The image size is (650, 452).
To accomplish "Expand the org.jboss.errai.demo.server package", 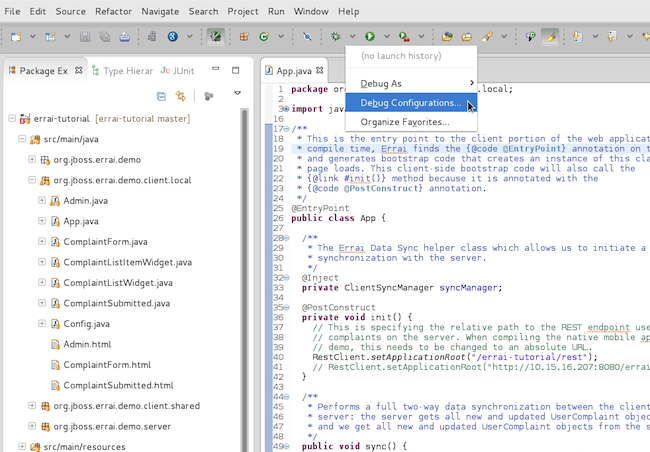I will pyautogui.click(x=32, y=426).
